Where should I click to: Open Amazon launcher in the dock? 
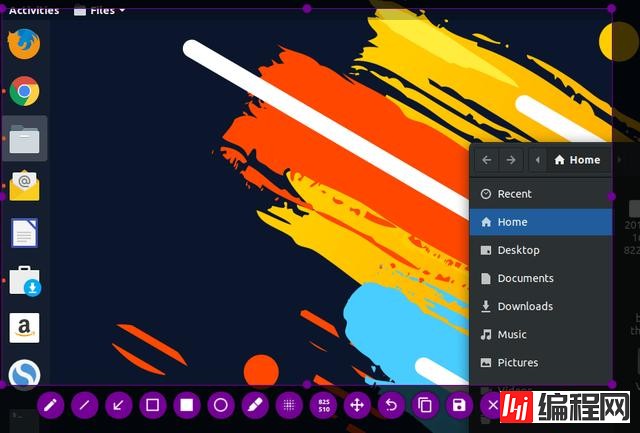(24, 328)
